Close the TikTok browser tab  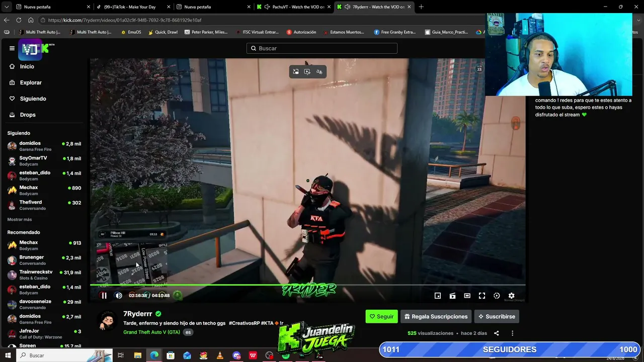coord(169,7)
